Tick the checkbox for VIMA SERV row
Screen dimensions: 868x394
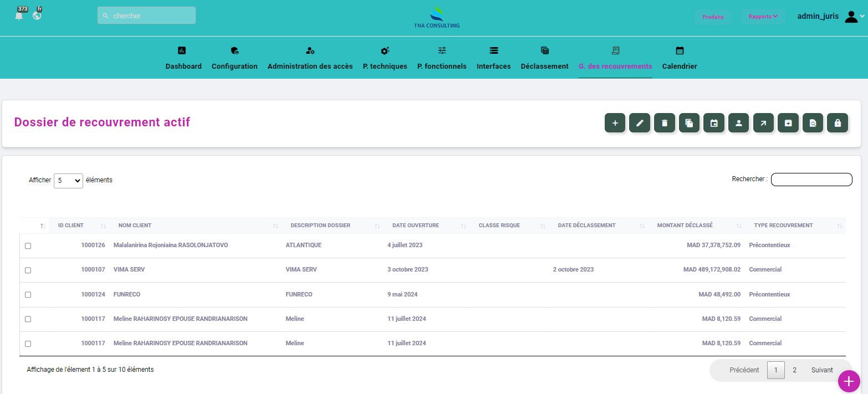28,270
